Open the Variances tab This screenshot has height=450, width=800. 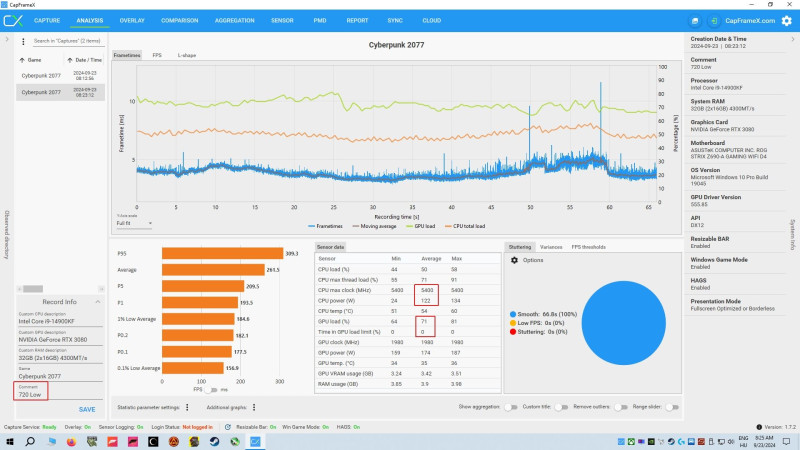point(551,247)
